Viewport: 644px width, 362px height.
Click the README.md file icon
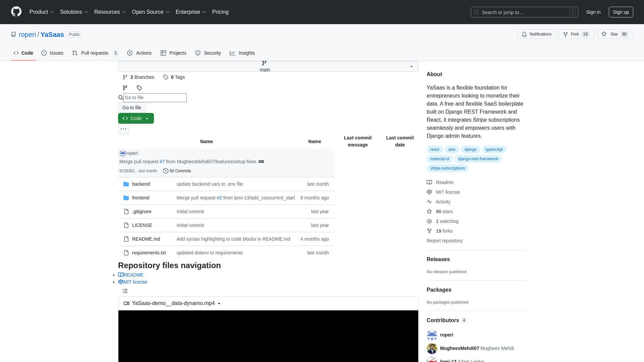pos(126,239)
